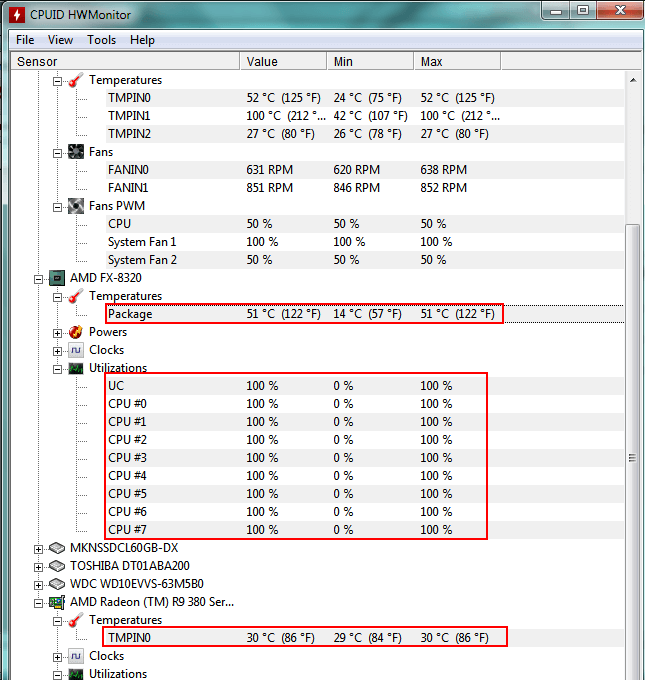Open the View menu
This screenshot has height=680, width=645.
60,40
